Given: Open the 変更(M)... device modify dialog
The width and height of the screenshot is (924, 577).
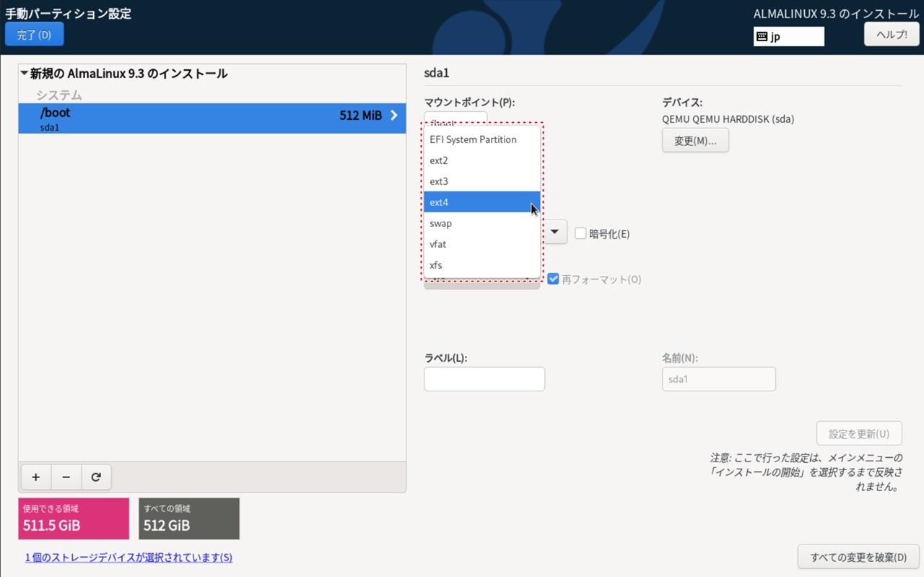Looking at the screenshot, I should click(x=694, y=141).
